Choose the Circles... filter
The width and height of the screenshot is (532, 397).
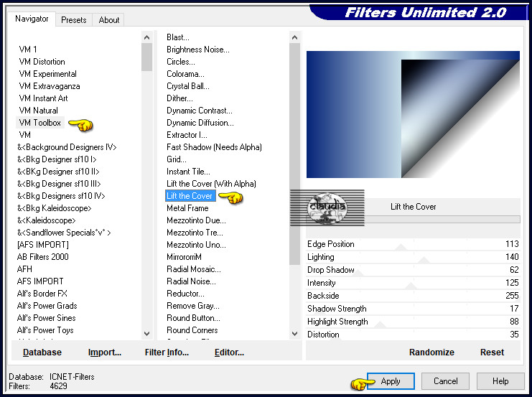coord(180,62)
